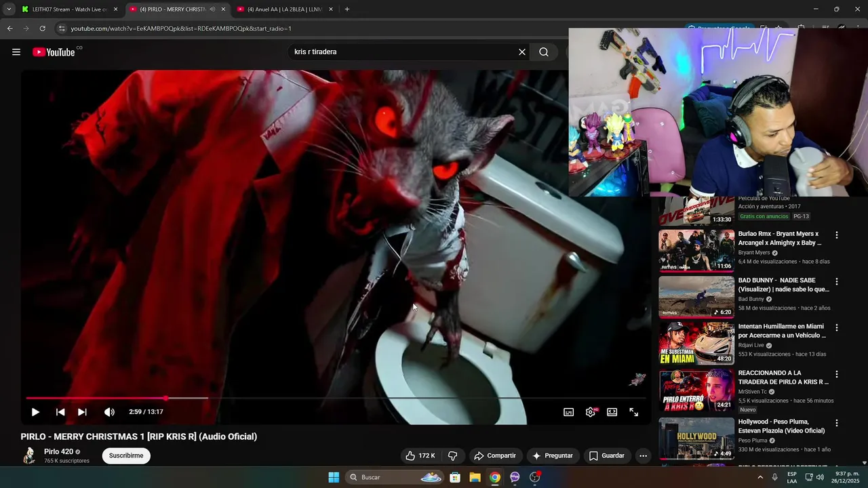Open Google Chrome from taskbar
868x488 pixels.
[495, 477]
